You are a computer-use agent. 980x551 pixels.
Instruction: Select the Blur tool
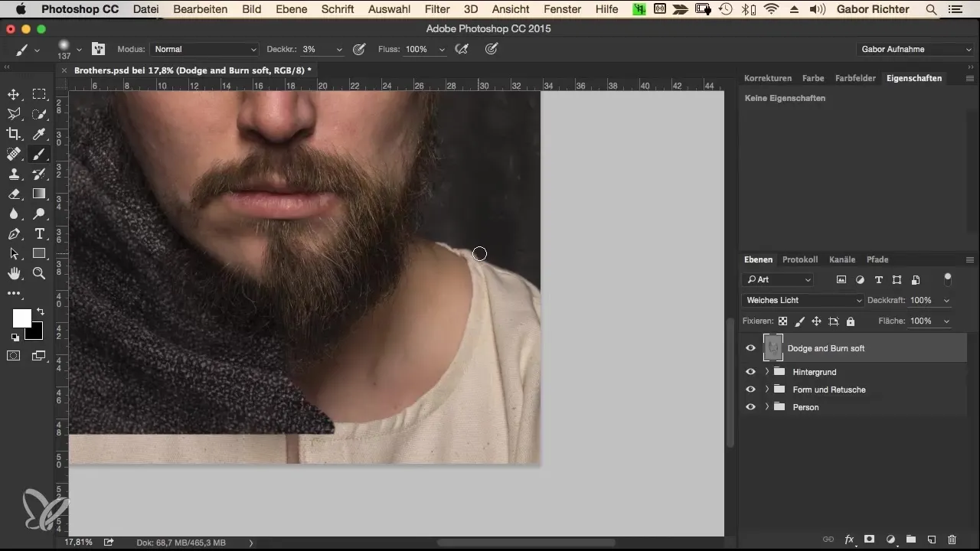point(14,214)
